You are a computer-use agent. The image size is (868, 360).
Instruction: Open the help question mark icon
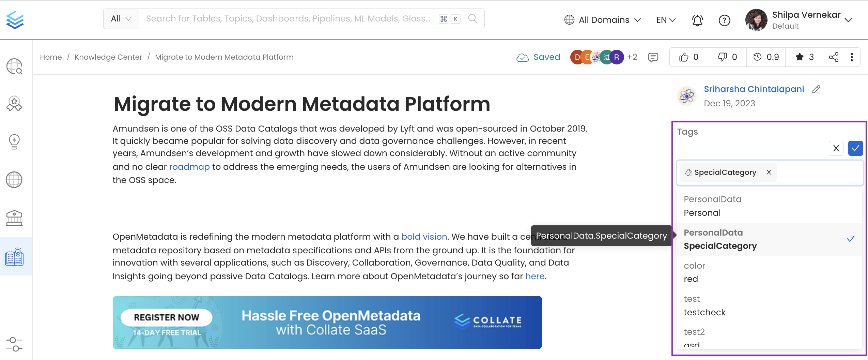724,20
